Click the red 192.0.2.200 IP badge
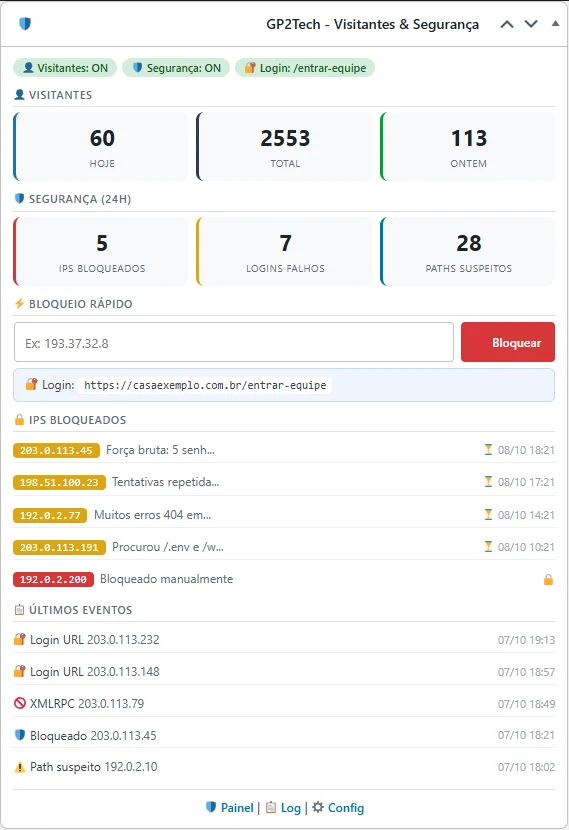 pos(53,580)
